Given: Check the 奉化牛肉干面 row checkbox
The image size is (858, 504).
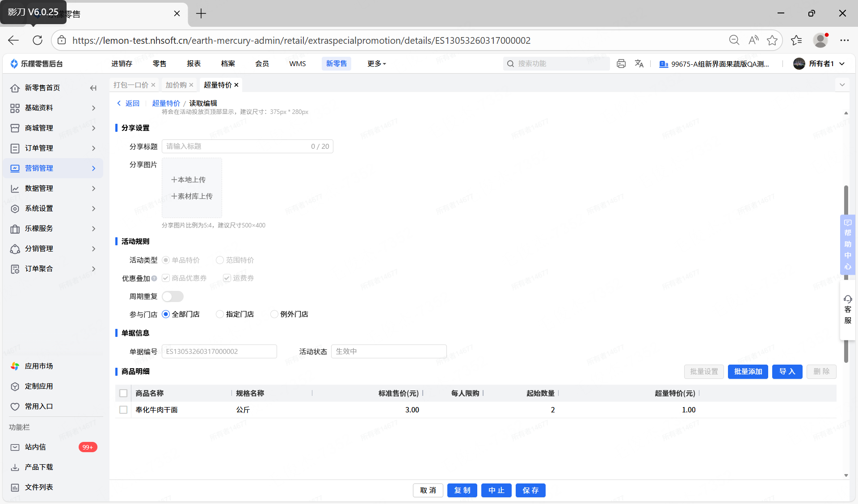Looking at the screenshot, I should coord(123,410).
